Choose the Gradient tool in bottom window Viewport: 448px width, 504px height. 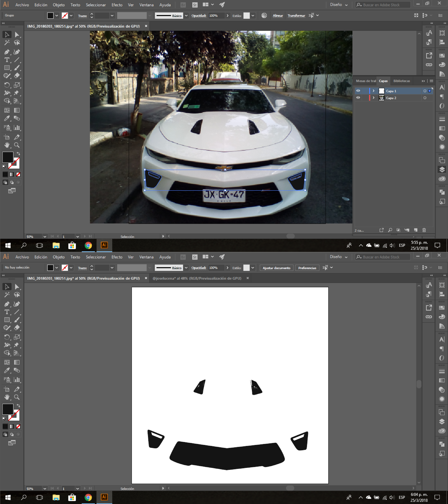pos(17,362)
